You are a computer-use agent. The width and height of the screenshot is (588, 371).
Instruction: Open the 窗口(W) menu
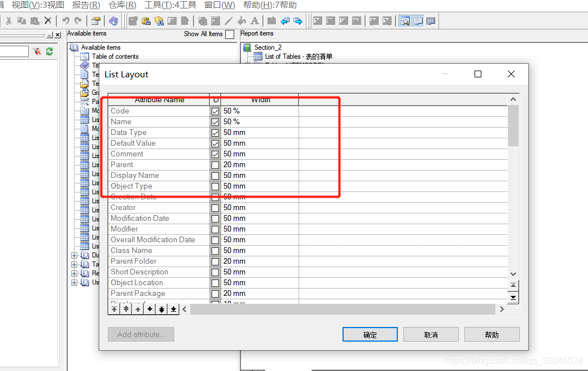pyautogui.click(x=220, y=5)
